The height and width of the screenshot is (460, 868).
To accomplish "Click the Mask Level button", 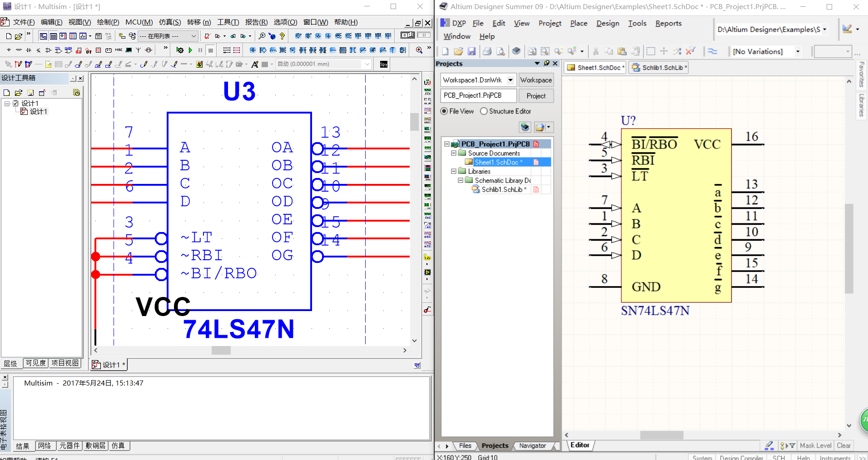I will (815, 446).
